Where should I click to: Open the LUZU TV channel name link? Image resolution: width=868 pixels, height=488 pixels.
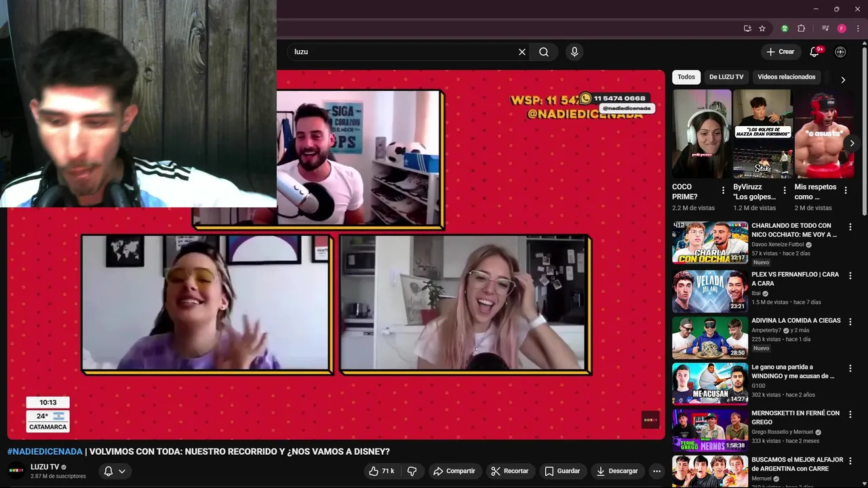[45, 467]
